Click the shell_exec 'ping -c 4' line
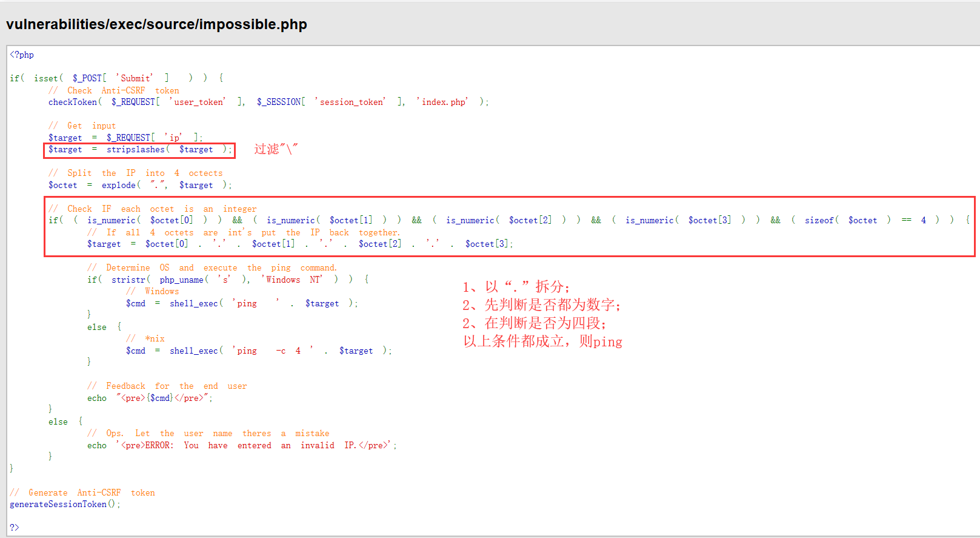Image resolution: width=980 pixels, height=538 pixels. point(259,351)
